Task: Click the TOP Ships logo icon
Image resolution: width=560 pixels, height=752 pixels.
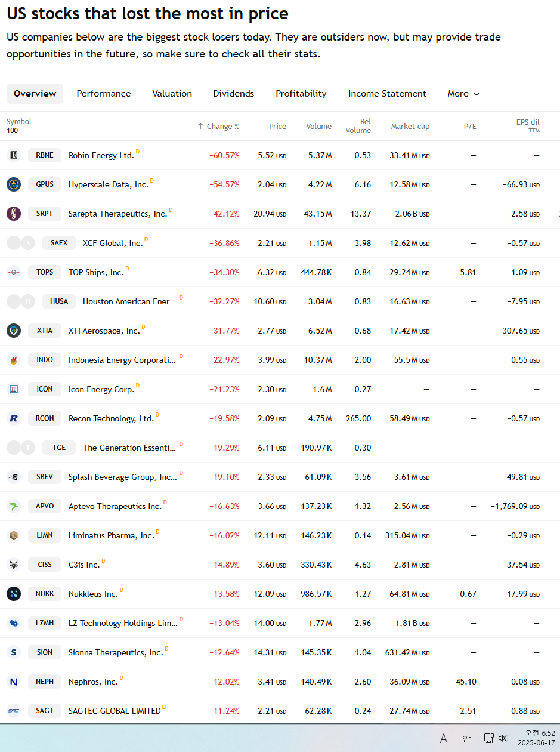Action: 14,272
